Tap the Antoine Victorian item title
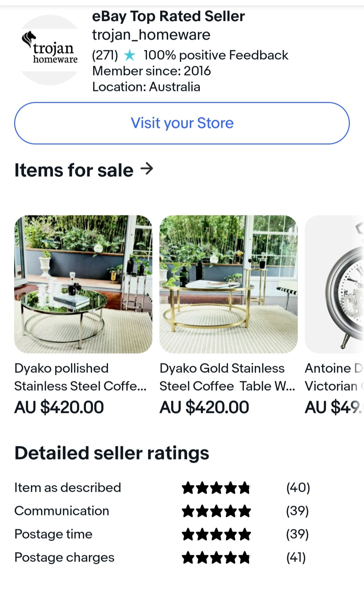 pyautogui.click(x=334, y=377)
